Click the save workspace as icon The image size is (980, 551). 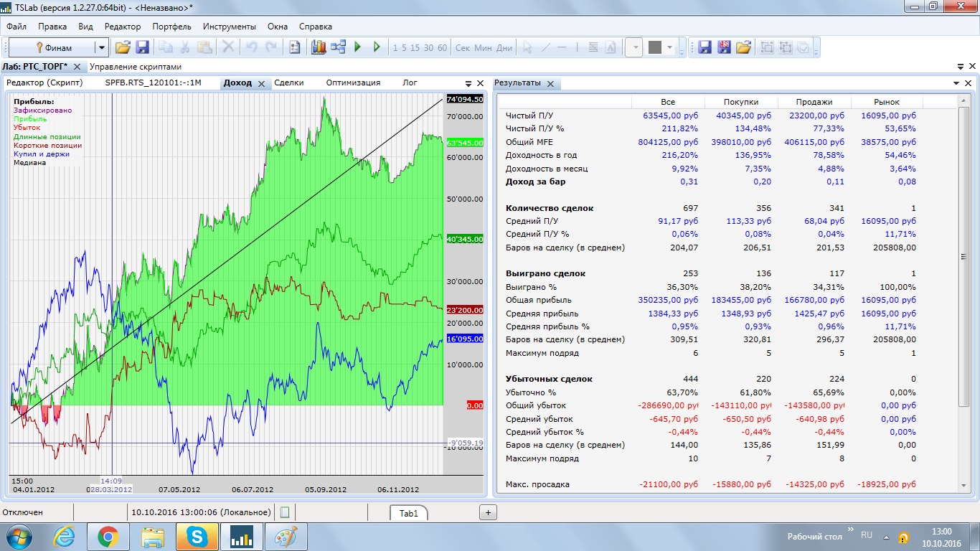724,47
